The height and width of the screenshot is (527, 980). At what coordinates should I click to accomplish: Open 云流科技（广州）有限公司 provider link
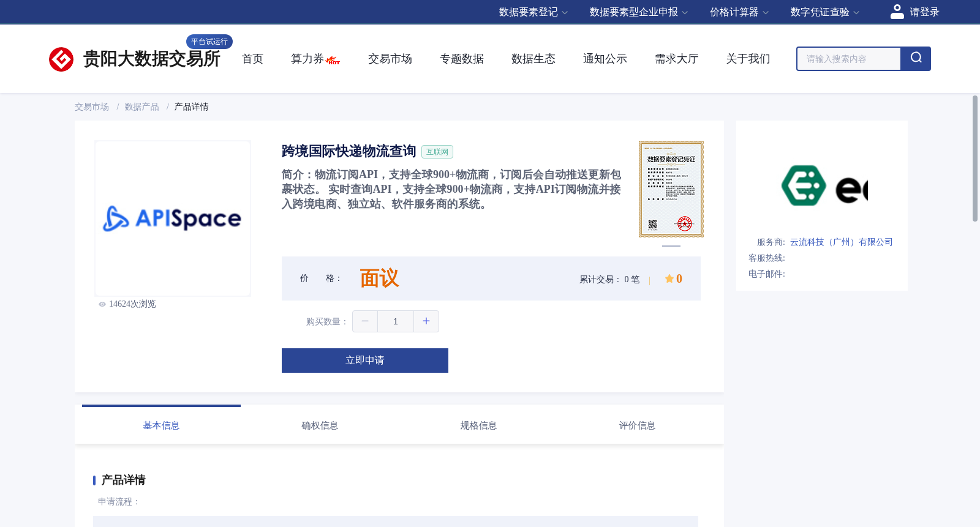point(842,242)
